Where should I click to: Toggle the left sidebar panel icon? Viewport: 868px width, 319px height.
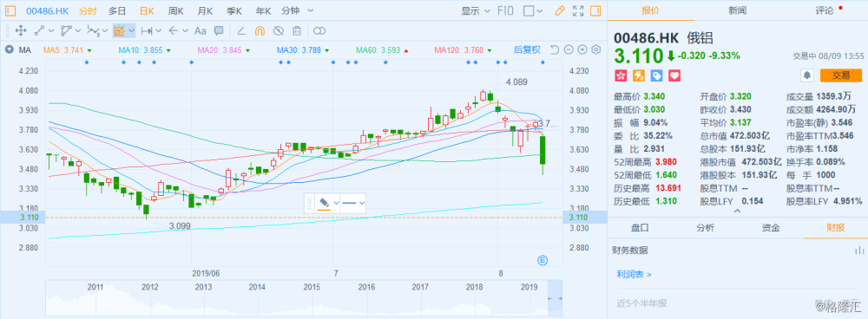click(10, 10)
